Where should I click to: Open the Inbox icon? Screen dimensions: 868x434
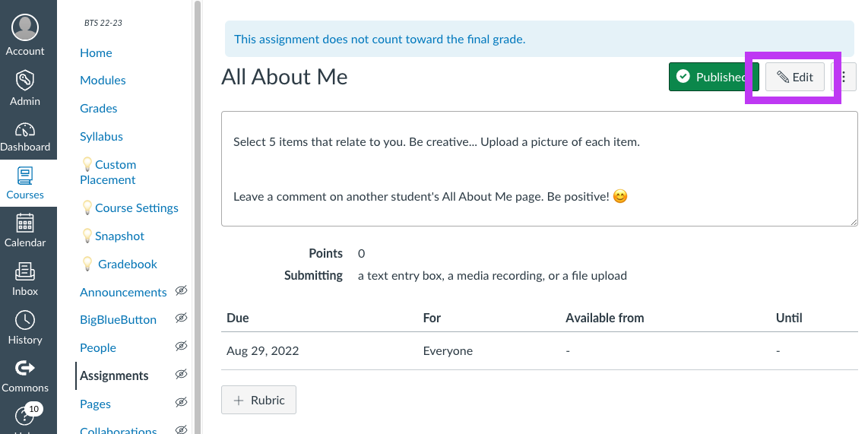click(25, 271)
